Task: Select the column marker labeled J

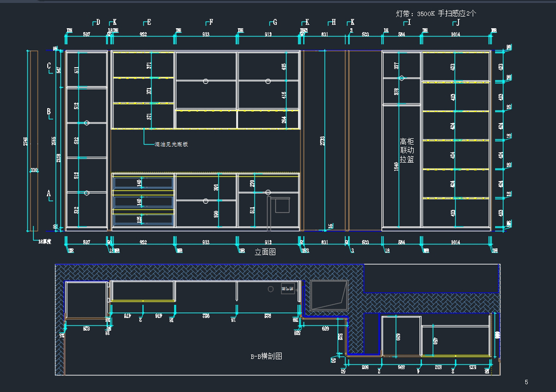Action: pos(457,22)
